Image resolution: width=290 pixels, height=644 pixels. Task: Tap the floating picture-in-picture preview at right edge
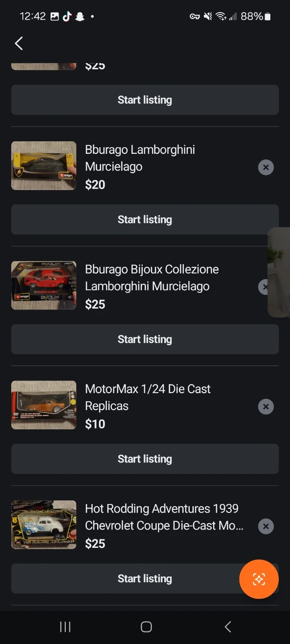(x=279, y=272)
